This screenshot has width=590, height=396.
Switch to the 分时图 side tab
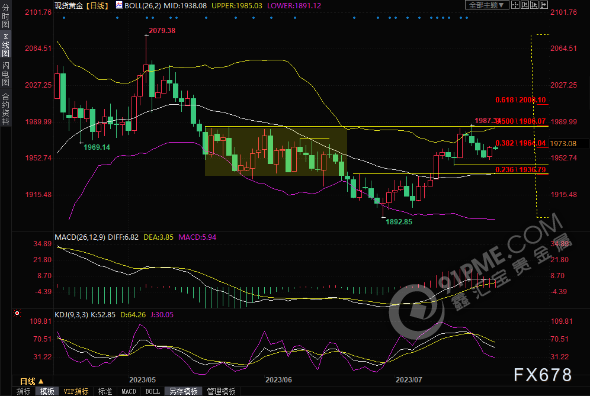point(5,15)
